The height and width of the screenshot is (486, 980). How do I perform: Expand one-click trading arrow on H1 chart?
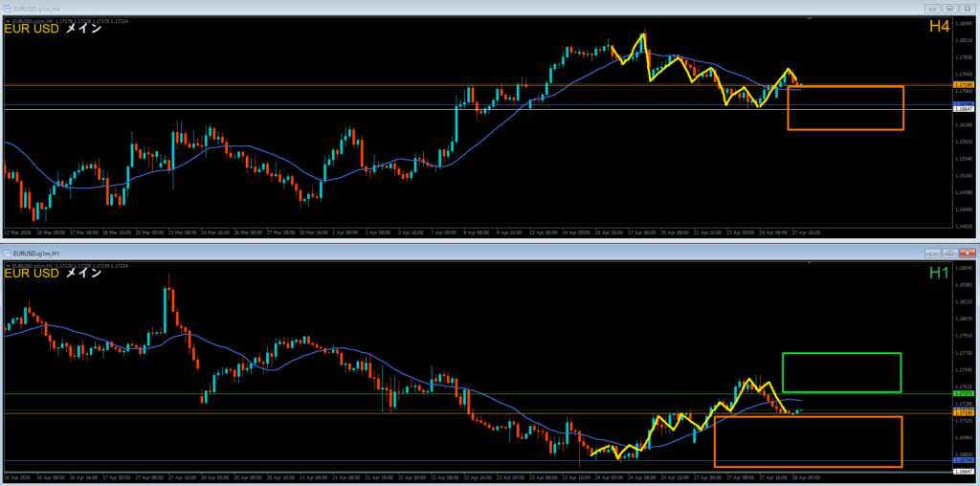pyautogui.click(x=6, y=264)
